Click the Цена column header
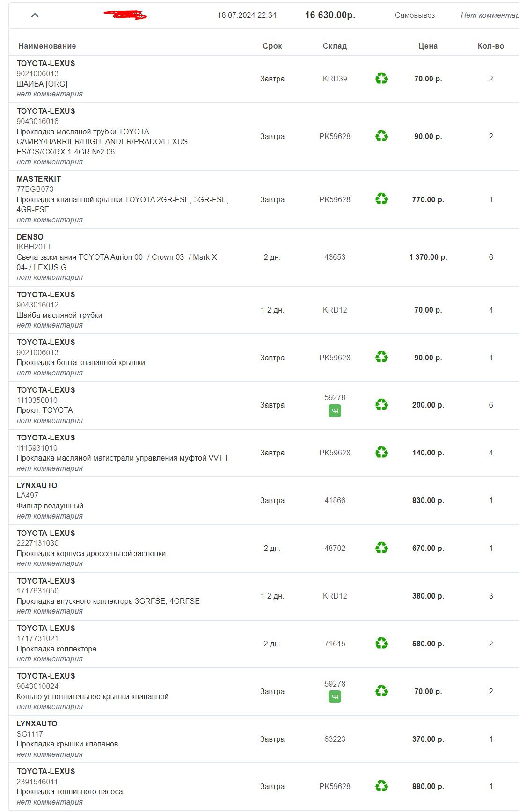519x812 pixels. pos(428,46)
